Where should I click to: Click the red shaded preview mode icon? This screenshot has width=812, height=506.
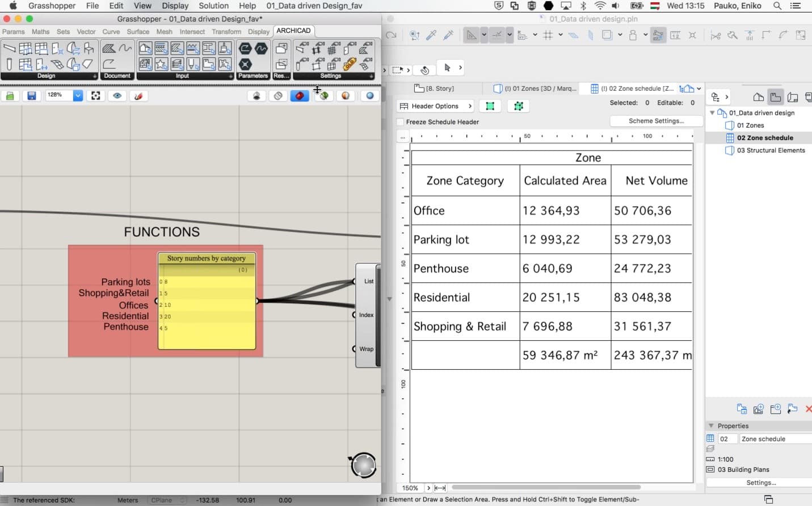pos(300,96)
